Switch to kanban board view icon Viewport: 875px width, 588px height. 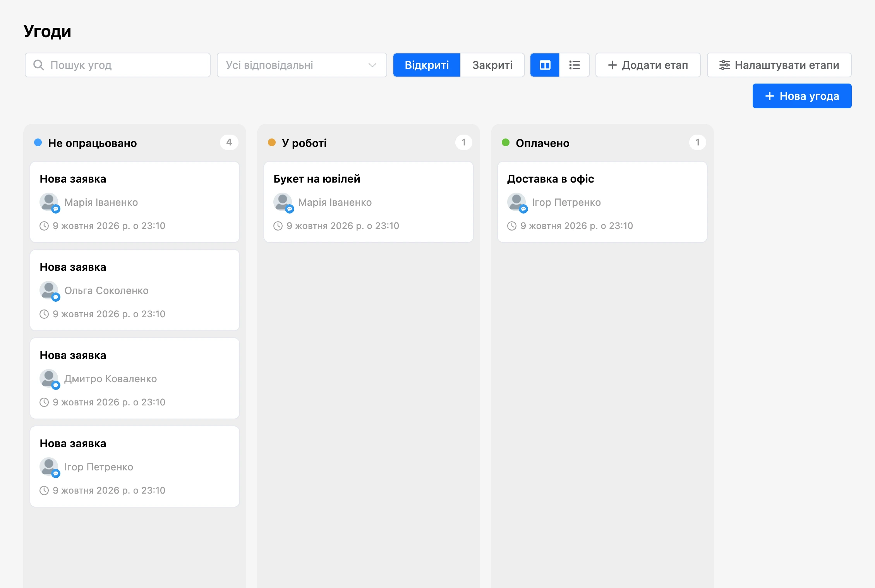pyautogui.click(x=545, y=65)
